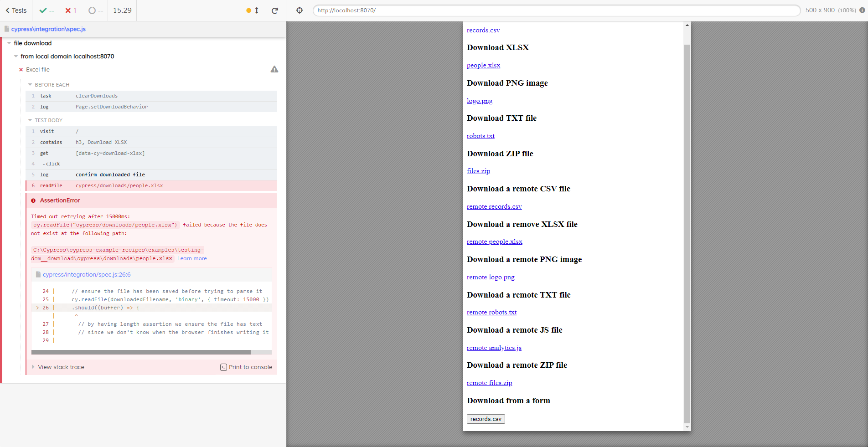Screen dimensions: 868x447
Task: Click the passed tests checkmark counter
Action: [x=46, y=10]
